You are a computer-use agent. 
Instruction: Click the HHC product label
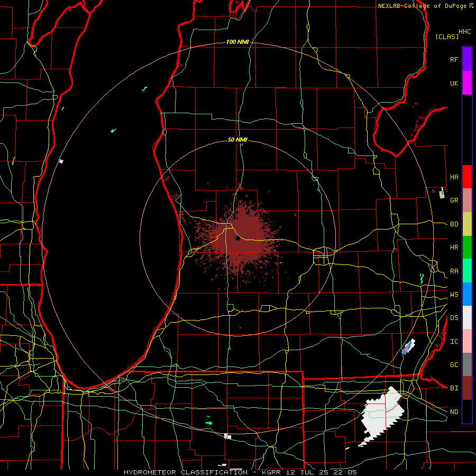464,32
